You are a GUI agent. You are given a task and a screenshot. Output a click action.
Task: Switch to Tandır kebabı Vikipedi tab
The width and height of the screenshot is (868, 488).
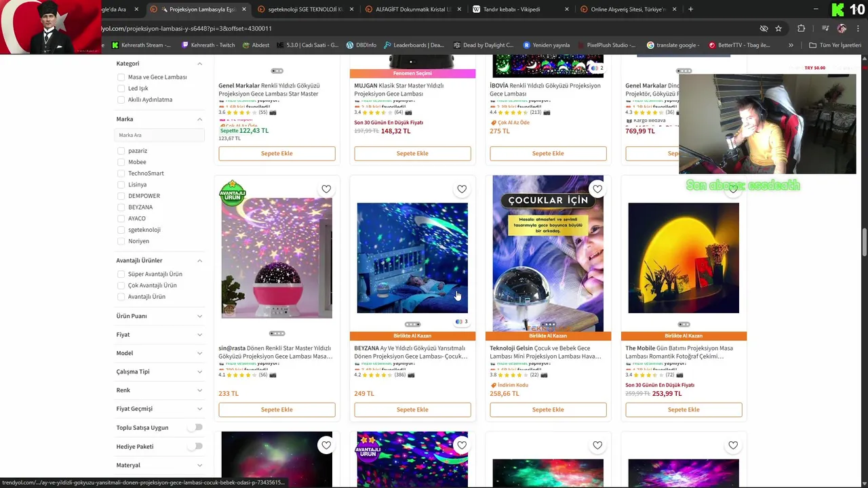520,9
